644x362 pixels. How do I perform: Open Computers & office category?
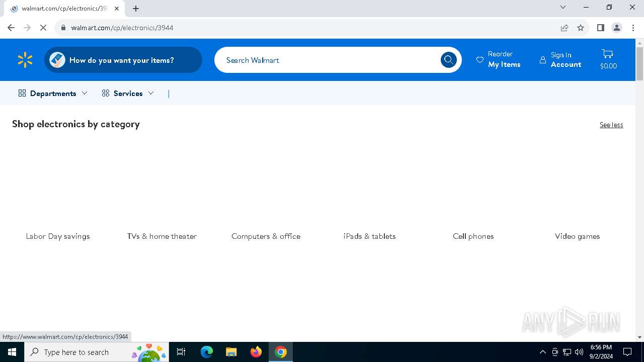click(x=266, y=236)
